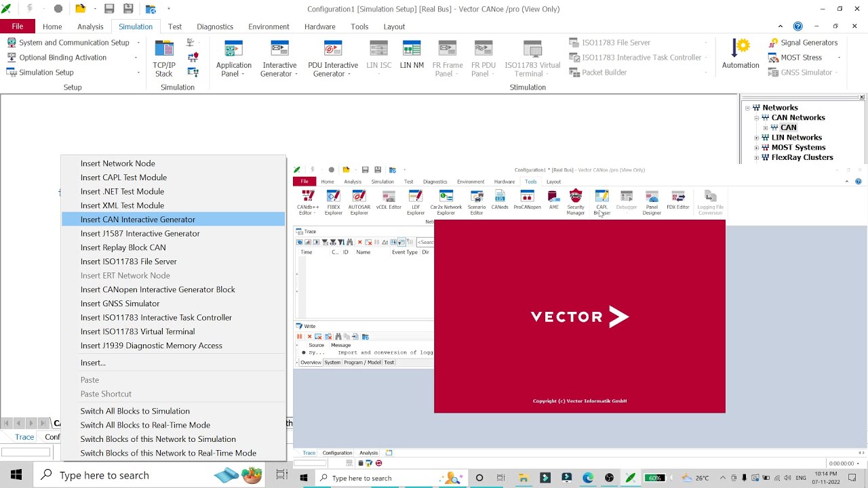Choose Switch All Blocks to Simulation
This screenshot has width=868, height=488.
(x=174, y=411)
